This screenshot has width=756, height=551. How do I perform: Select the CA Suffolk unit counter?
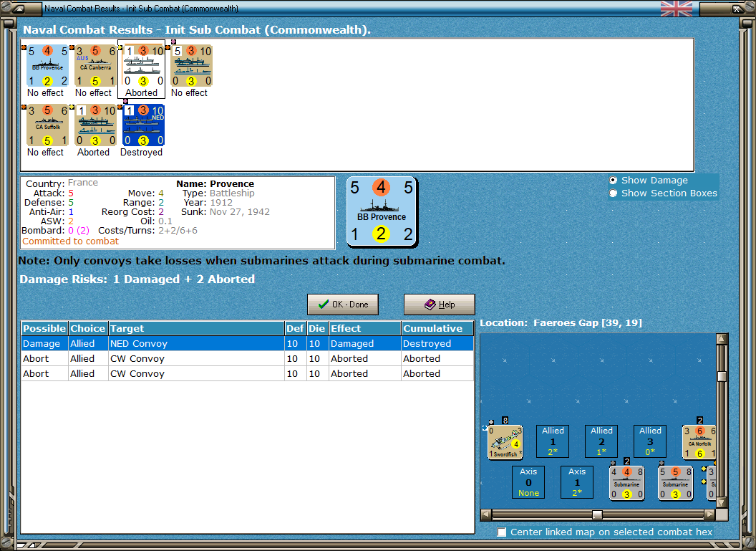pyautogui.click(x=47, y=125)
